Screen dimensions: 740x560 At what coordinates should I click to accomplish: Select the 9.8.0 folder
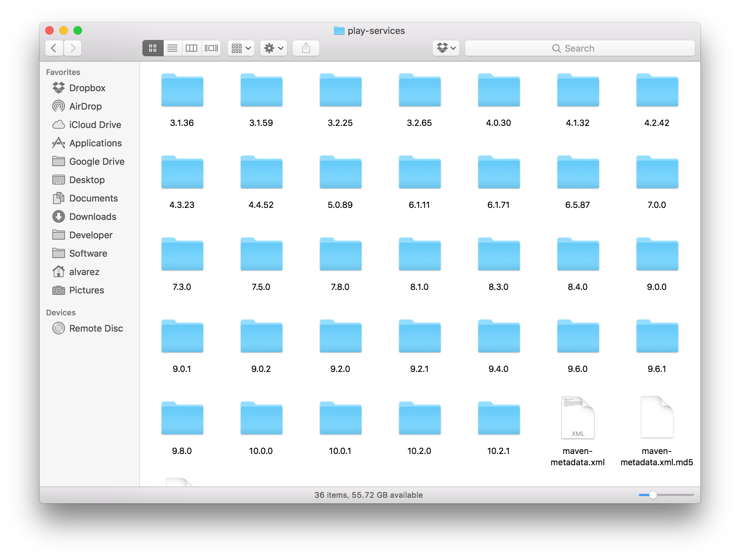(182, 418)
